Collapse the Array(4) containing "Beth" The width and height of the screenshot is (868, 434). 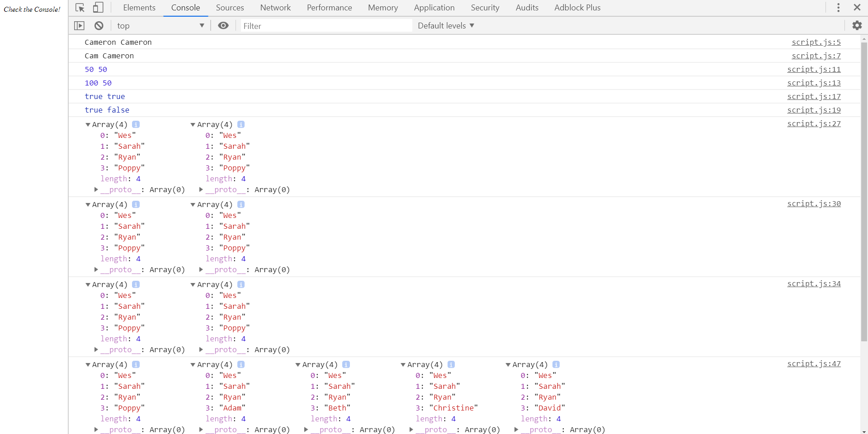pos(298,364)
